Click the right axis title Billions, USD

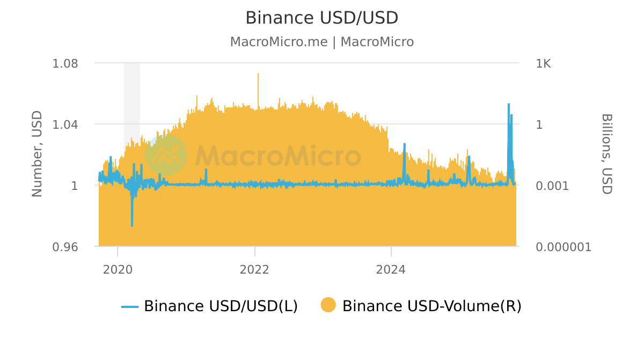(606, 154)
